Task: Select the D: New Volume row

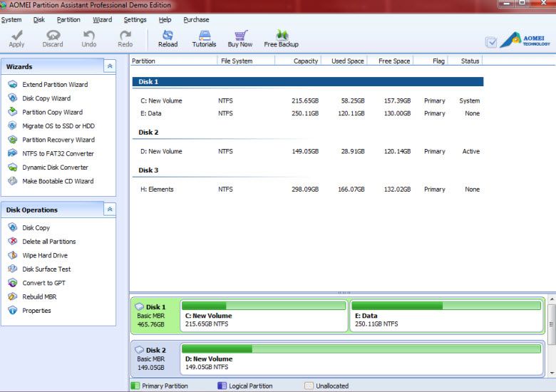Action: pos(308,151)
